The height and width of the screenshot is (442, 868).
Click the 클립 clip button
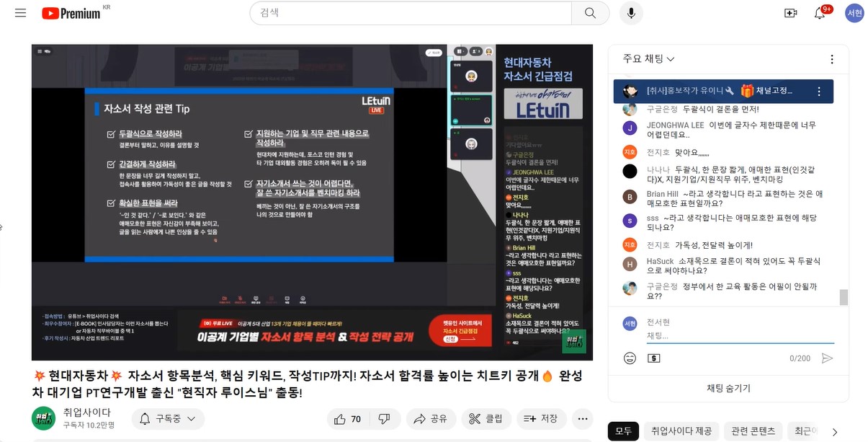click(486, 419)
